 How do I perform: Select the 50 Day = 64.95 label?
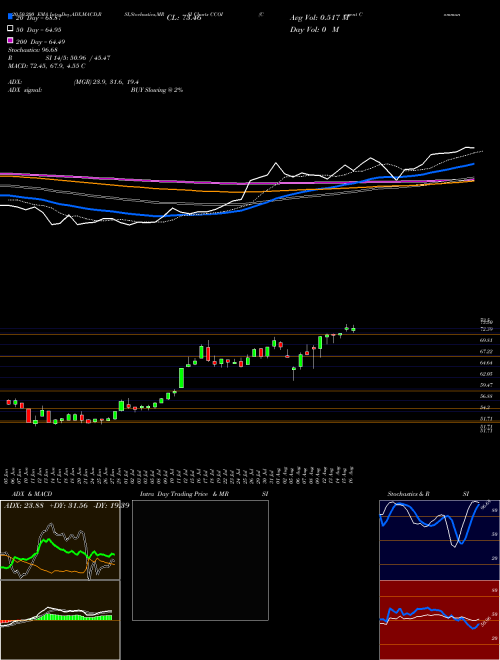tap(39, 29)
